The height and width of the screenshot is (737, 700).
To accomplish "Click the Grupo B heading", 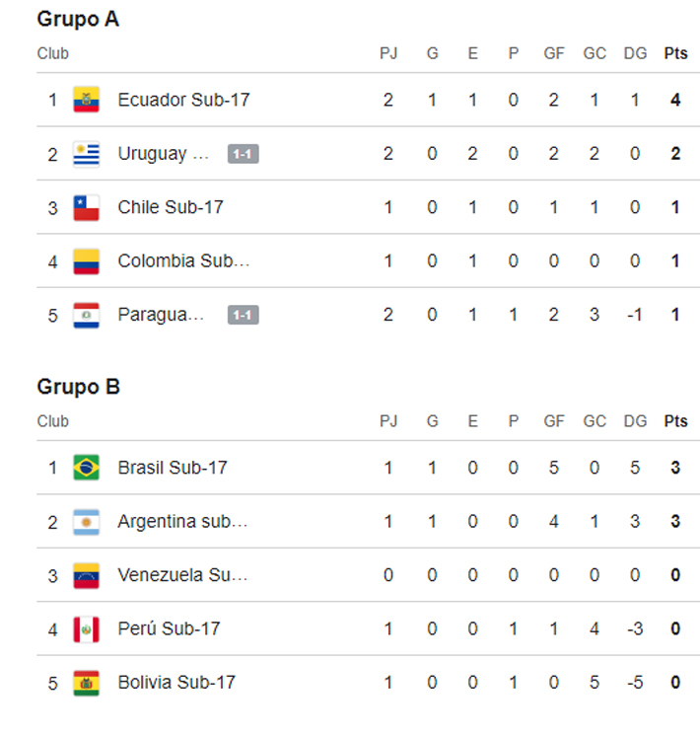I will coord(78,387).
